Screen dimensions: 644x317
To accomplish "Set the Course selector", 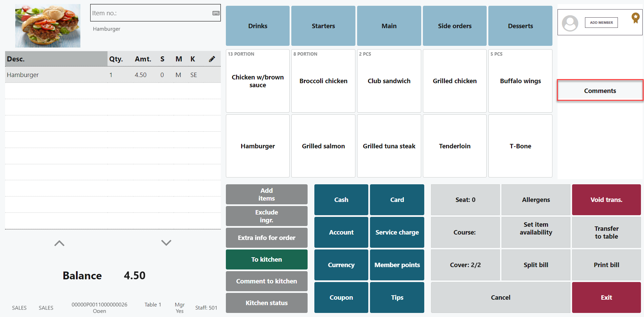I will 465,232.
